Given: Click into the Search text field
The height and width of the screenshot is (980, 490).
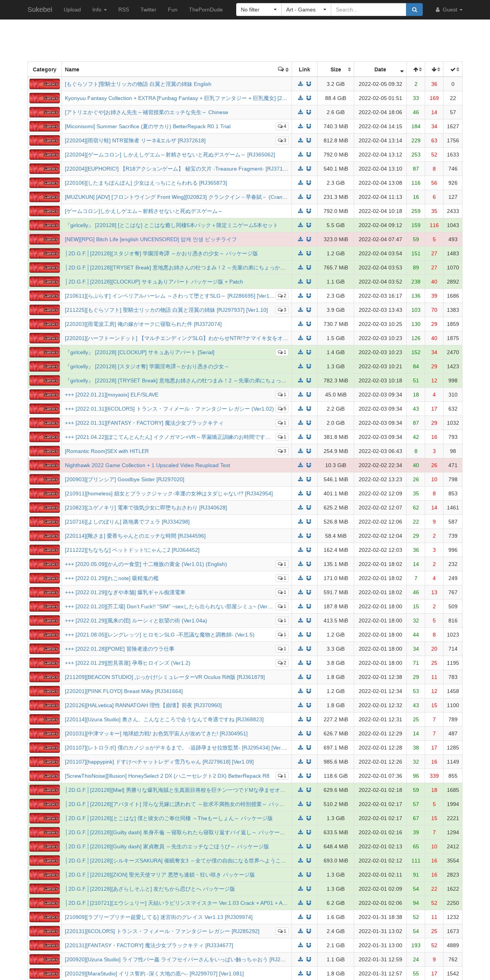Looking at the screenshot, I should (x=368, y=10).
